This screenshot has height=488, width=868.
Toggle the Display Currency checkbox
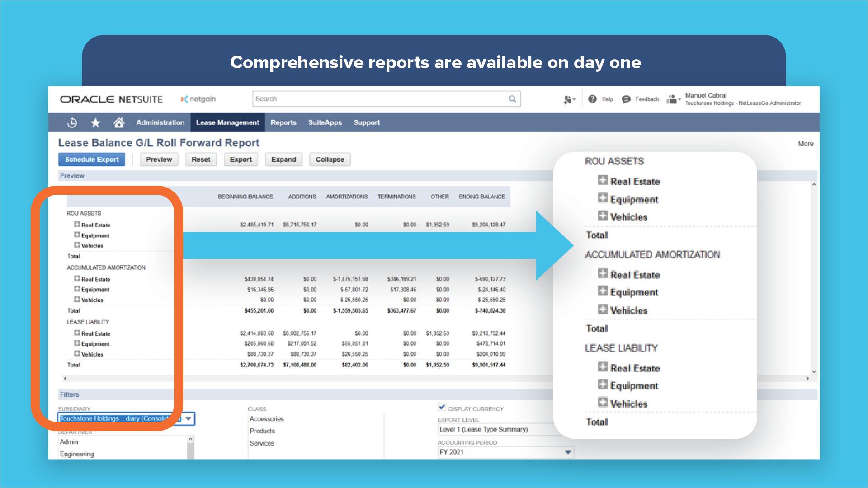[x=442, y=407]
